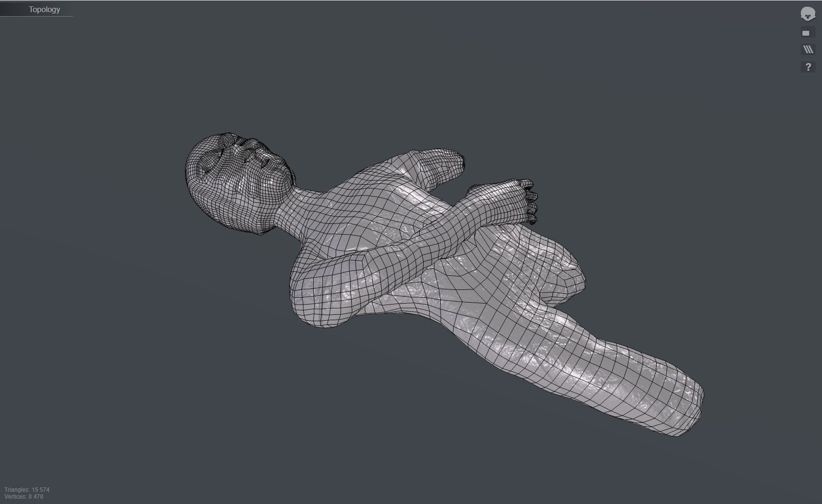Open the Marmoset skull logo link

807,14
